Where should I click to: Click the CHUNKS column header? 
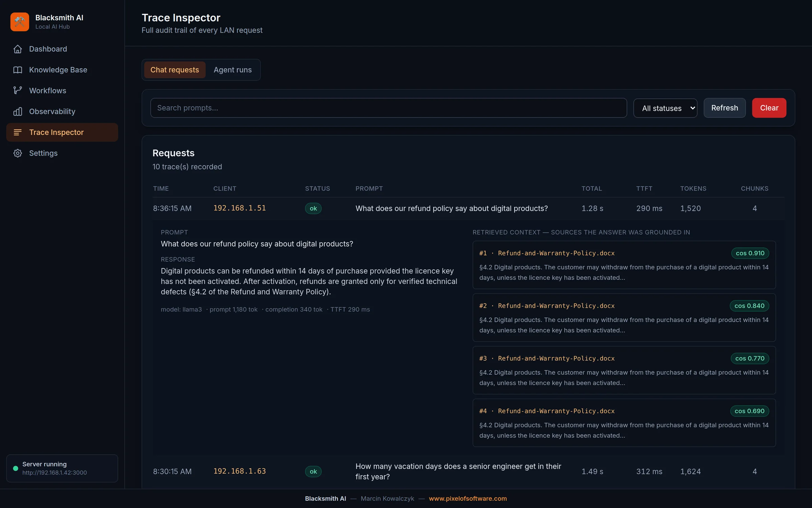tap(754, 188)
